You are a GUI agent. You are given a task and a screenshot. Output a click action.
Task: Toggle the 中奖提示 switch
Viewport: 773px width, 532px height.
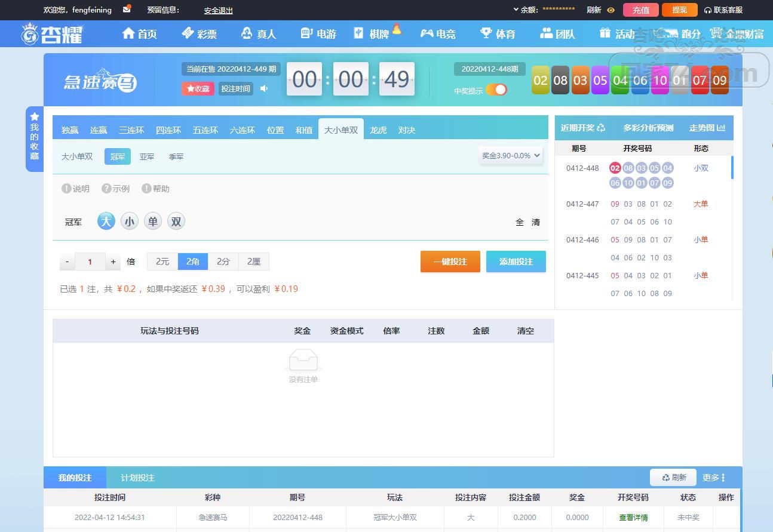pyautogui.click(x=496, y=90)
